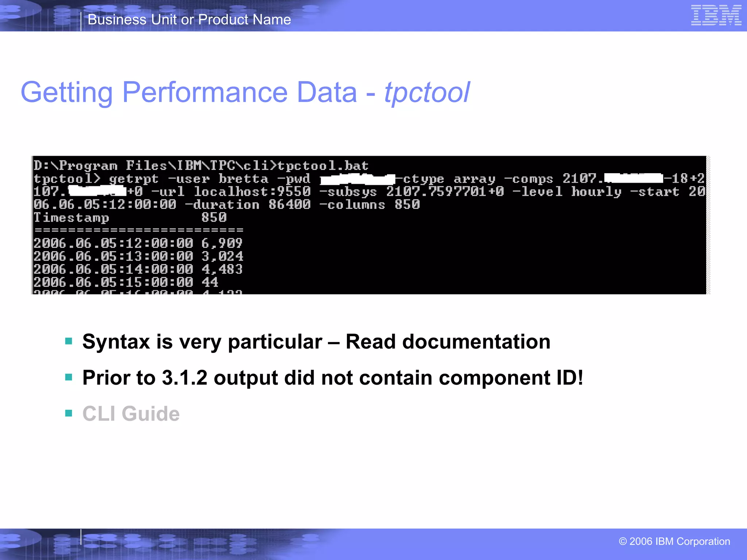
Task: Click the 'getrpt -user bretta' command text
Action: [189, 179]
